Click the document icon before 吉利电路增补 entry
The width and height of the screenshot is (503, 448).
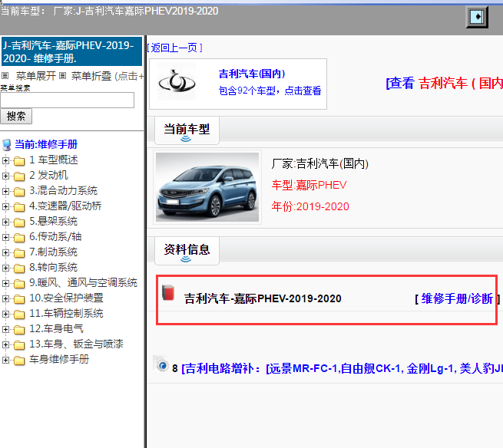[160, 364]
